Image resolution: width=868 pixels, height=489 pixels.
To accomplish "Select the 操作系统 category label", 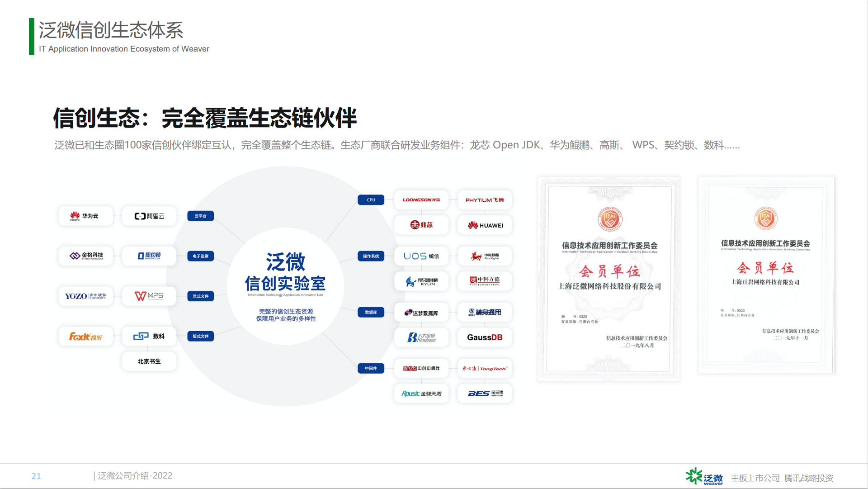I will point(371,256).
